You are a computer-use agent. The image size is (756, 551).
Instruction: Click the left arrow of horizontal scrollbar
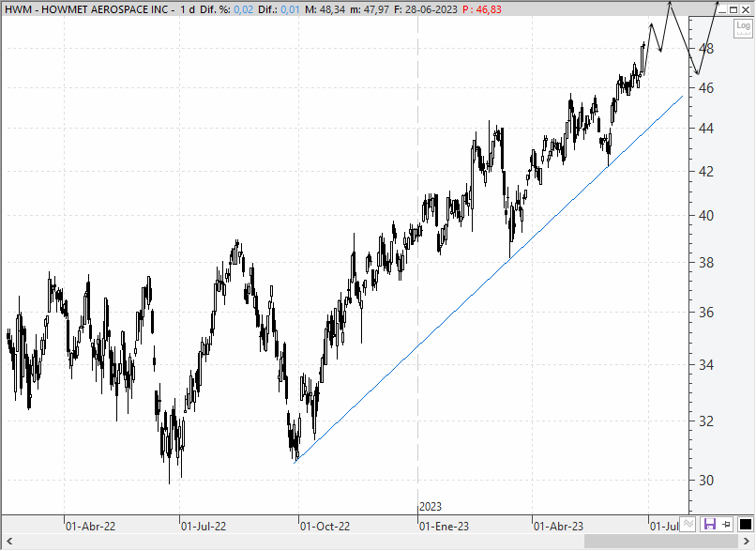pyautogui.click(x=9, y=542)
